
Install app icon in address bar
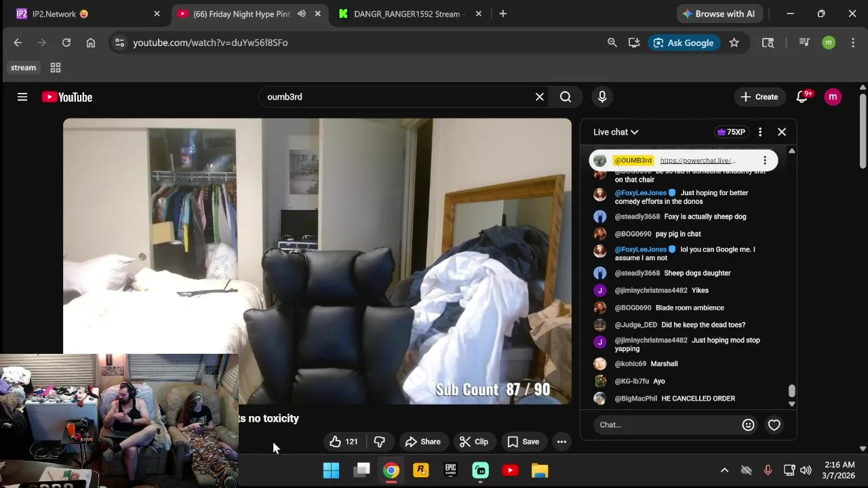pos(634,43)
